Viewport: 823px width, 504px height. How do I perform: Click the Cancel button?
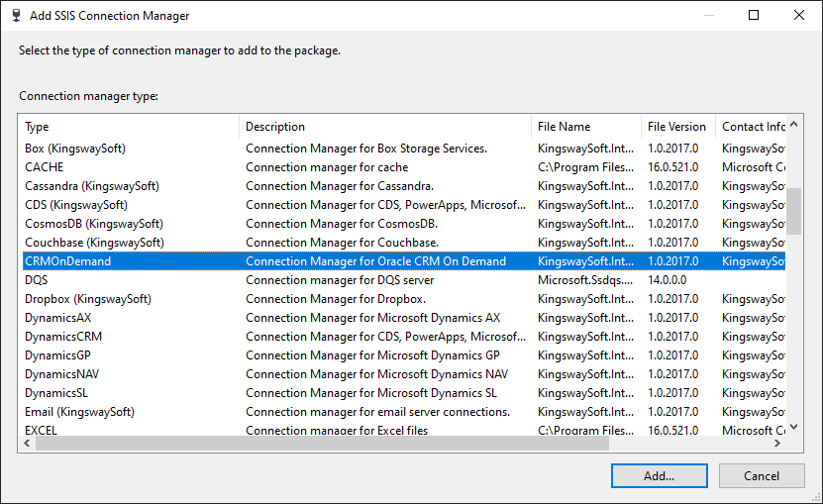coord(762,475)
